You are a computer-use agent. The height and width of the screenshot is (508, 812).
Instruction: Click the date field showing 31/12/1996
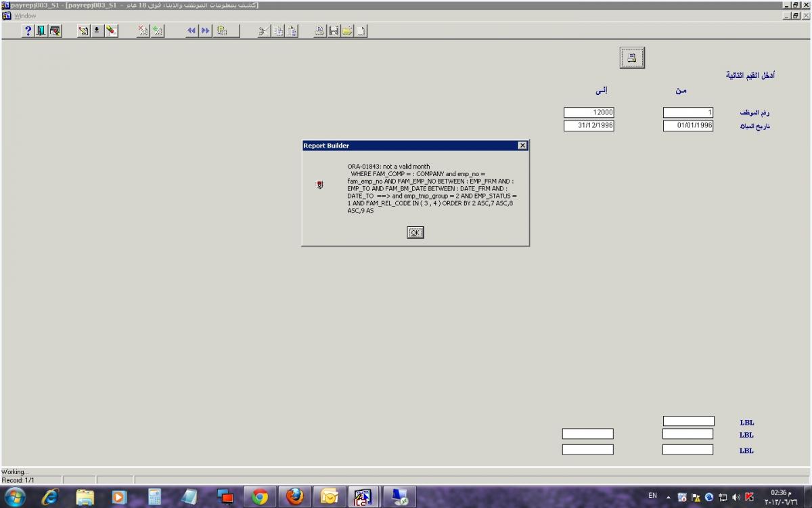pyautogui.click(x=589, y=125)
